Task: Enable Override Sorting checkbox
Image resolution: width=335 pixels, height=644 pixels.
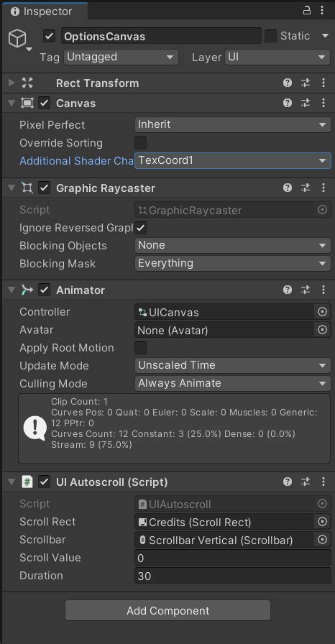Action: coord(140,143)
